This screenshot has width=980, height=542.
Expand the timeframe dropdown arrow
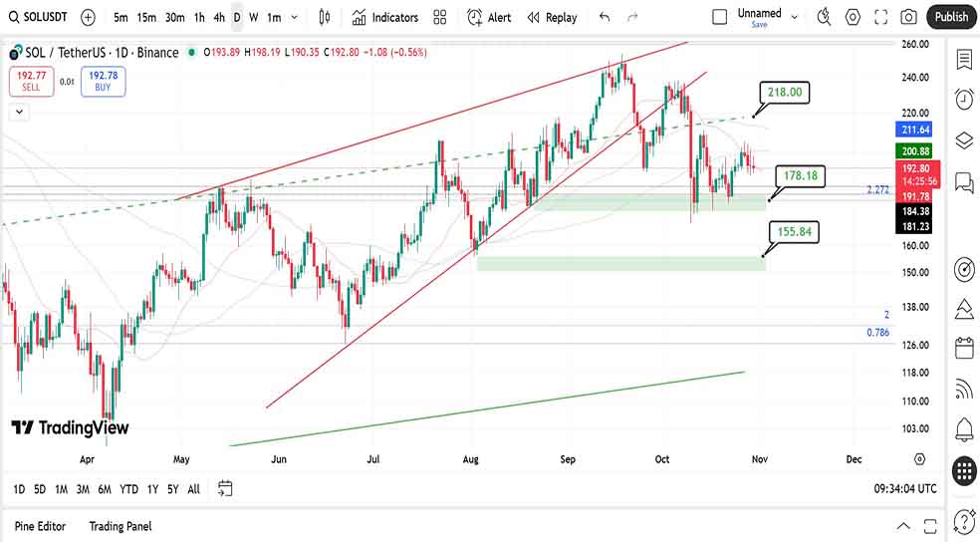pyautogui.click(x=296, y=17)
